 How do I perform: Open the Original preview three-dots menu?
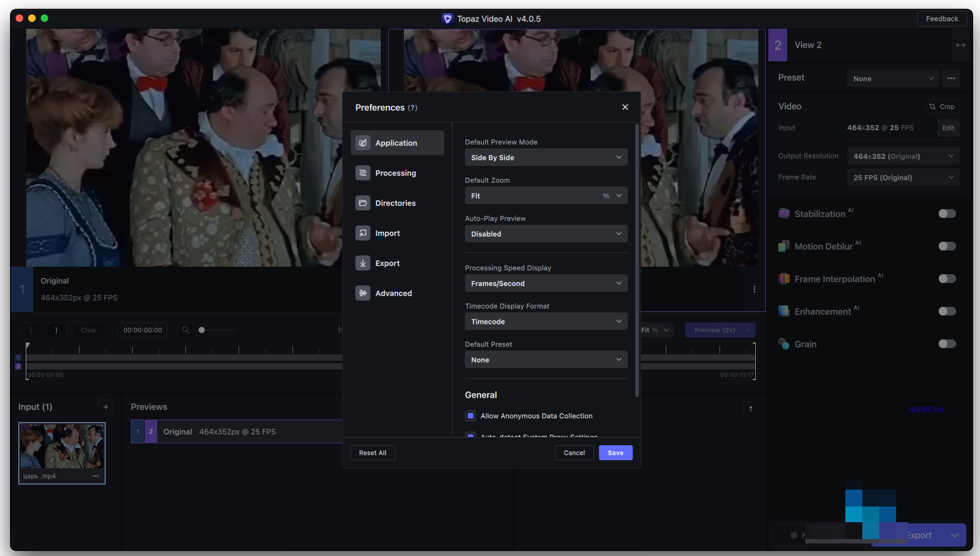point(754,289)
